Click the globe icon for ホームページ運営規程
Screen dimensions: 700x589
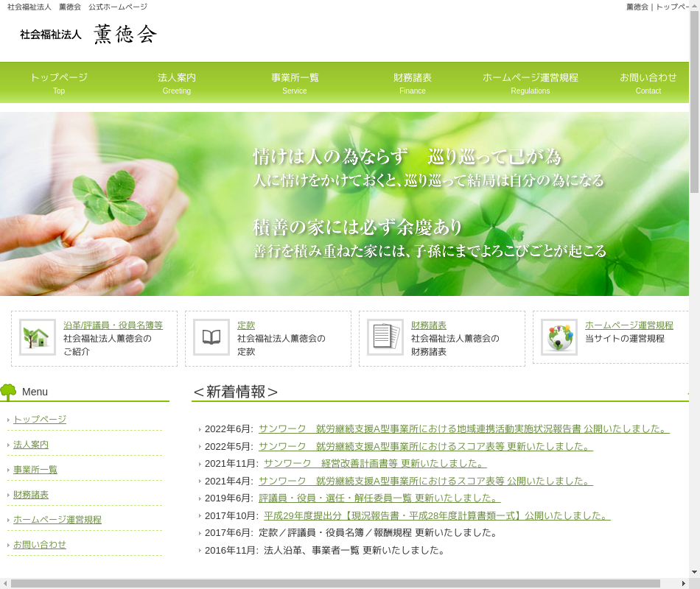pos(559,337)
